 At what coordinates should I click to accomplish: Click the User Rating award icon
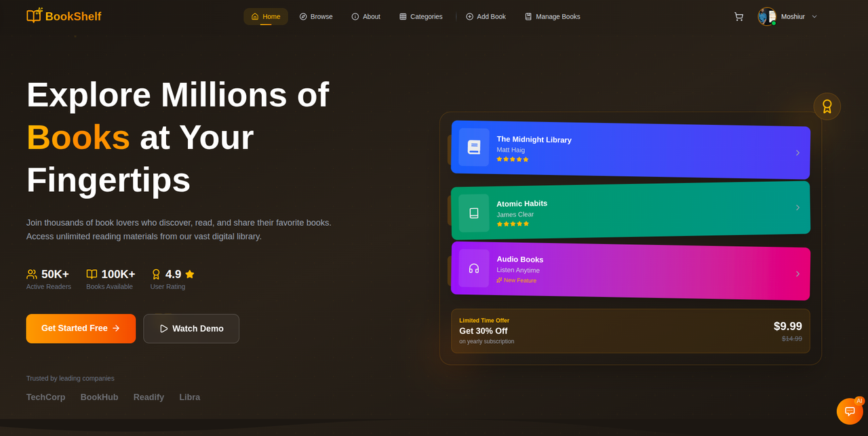[x=156, y=274]
